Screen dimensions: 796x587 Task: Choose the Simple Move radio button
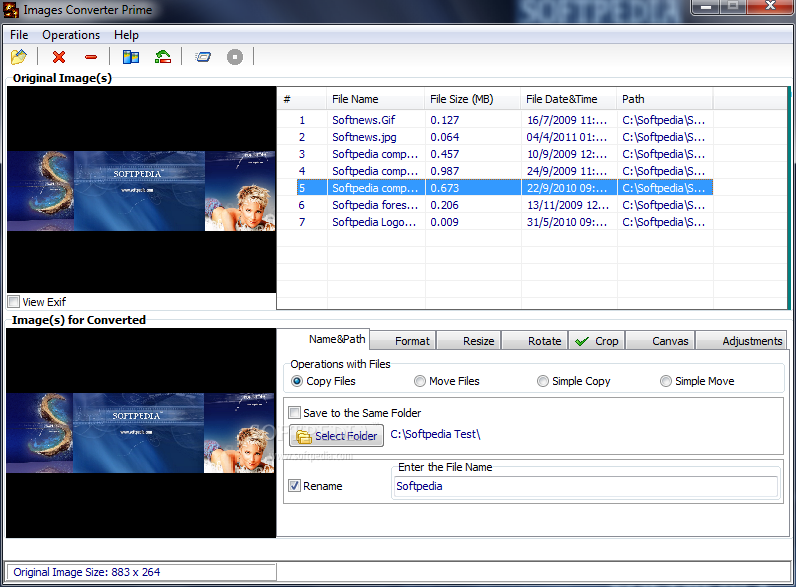(x=666, y=381)
